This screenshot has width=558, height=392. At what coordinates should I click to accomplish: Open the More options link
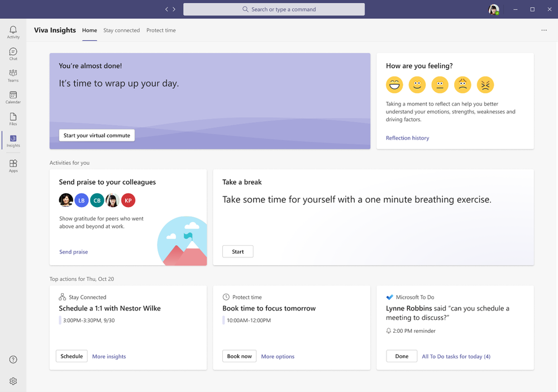(278, 356)
